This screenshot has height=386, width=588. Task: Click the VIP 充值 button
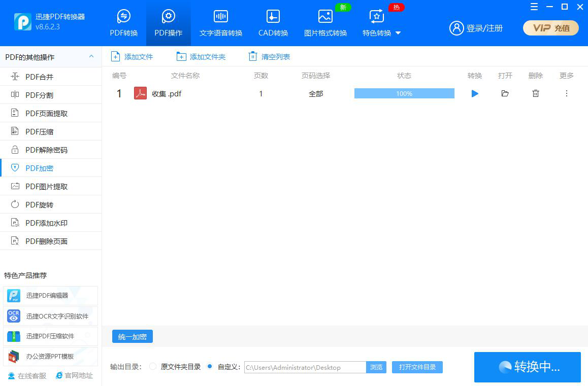tap(550, 28)
